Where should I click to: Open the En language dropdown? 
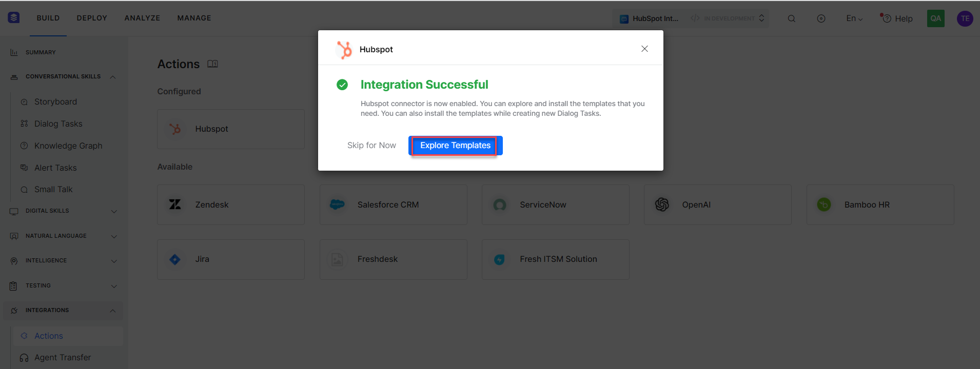pos(854,18)
